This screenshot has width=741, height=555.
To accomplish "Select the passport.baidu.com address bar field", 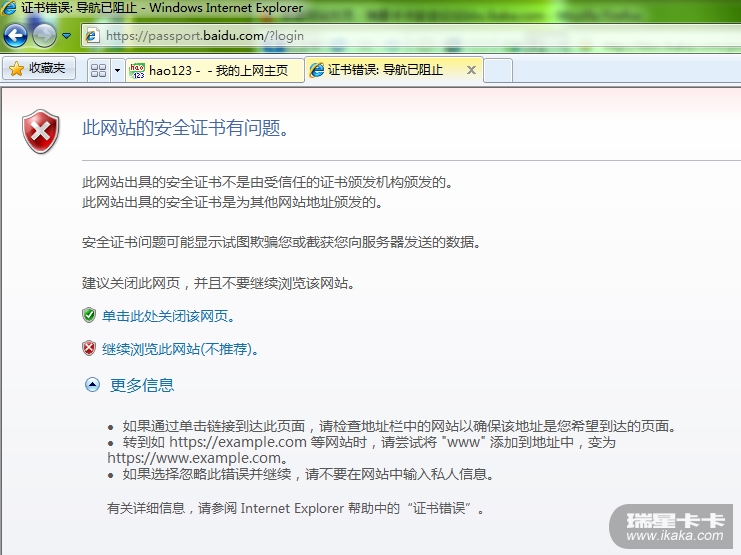I will click(x=411, y=35).
